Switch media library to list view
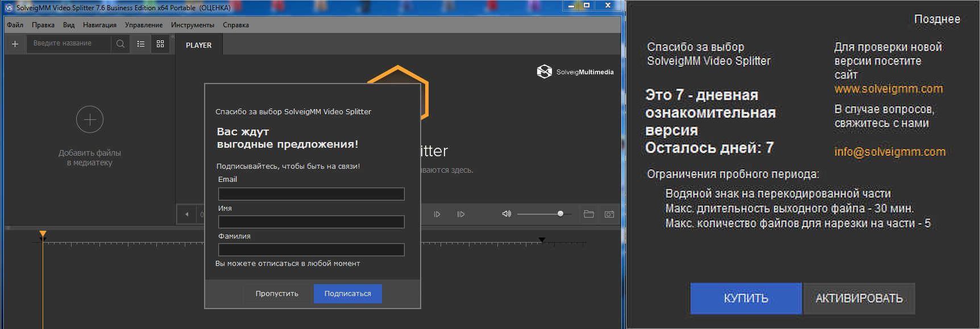 141,44
